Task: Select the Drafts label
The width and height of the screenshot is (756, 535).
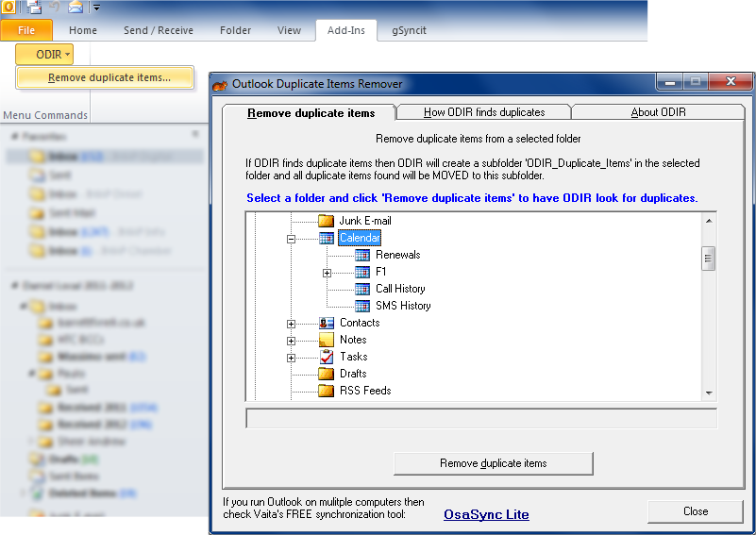Action: pos(353,374)
